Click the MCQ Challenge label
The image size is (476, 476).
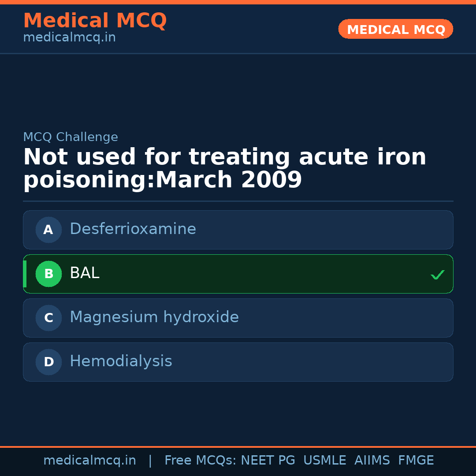71,137
